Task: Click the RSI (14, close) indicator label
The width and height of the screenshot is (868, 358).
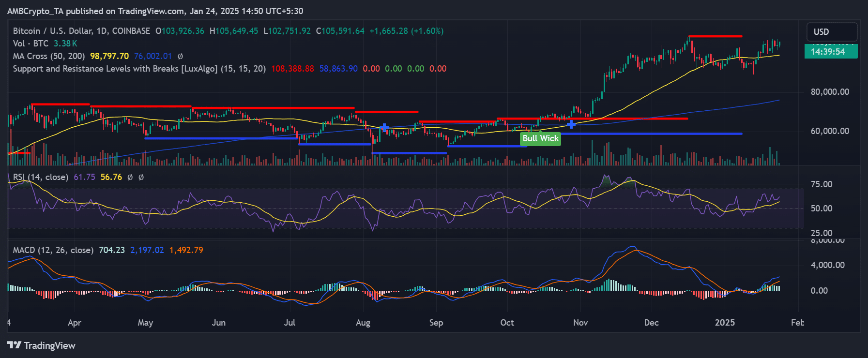Action: [x=40, y=177]
